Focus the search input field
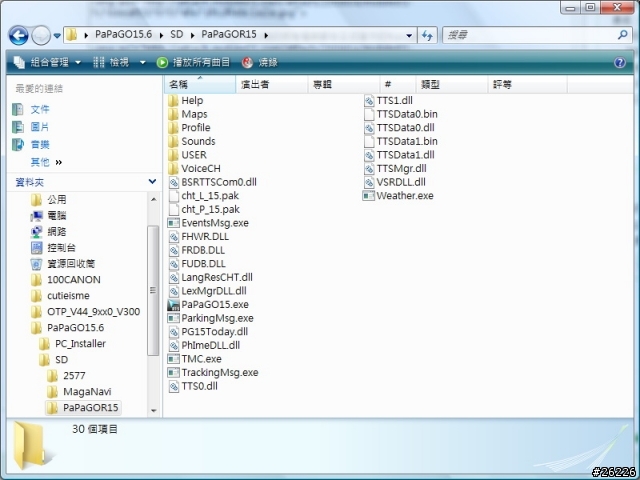 pyautogui.click(x=530, y=36)
